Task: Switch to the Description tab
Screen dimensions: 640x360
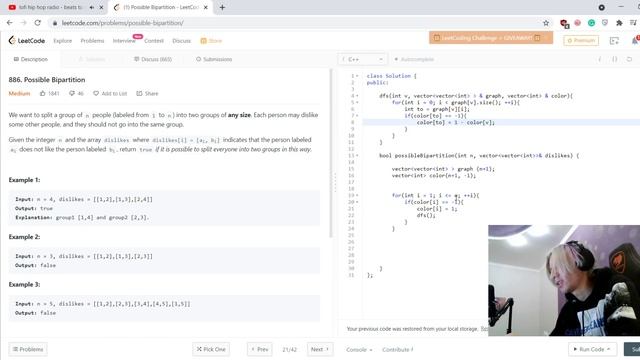Action: point(31,59)
